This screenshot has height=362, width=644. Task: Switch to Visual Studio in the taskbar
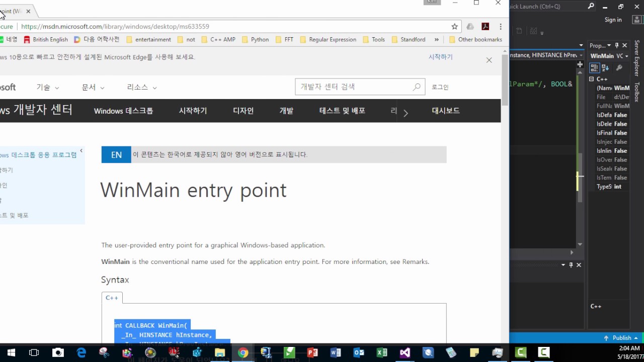[x=405, y=352]
